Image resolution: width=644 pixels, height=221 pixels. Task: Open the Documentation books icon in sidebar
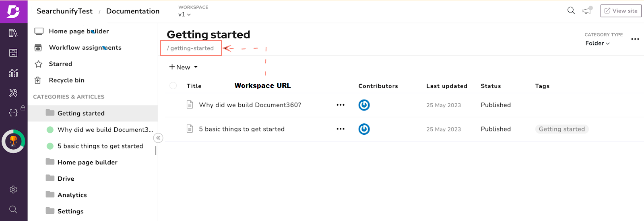click(13, 33)
